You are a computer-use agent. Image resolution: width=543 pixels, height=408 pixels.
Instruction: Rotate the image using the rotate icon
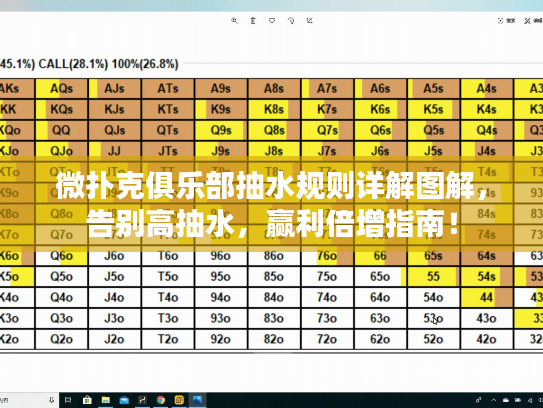(x=291, y=21)
